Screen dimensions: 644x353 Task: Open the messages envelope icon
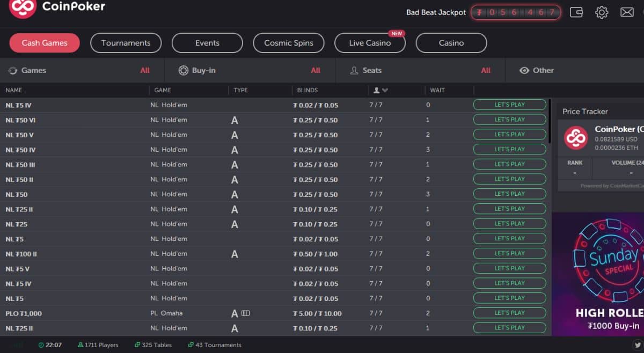(x=627, y=12)
